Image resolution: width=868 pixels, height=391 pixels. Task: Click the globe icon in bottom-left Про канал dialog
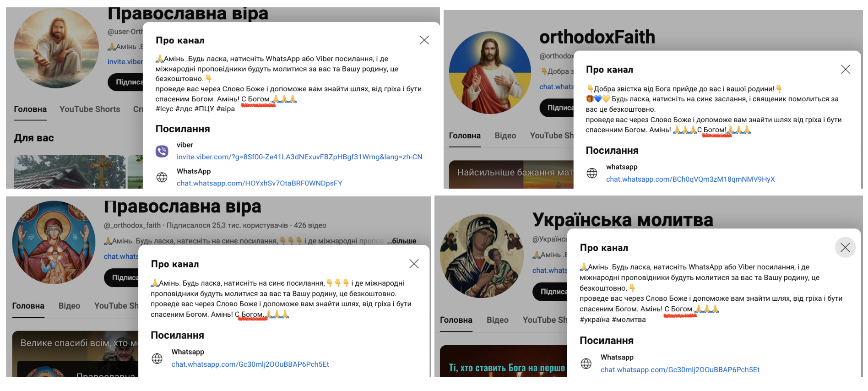tap(157, 358)
